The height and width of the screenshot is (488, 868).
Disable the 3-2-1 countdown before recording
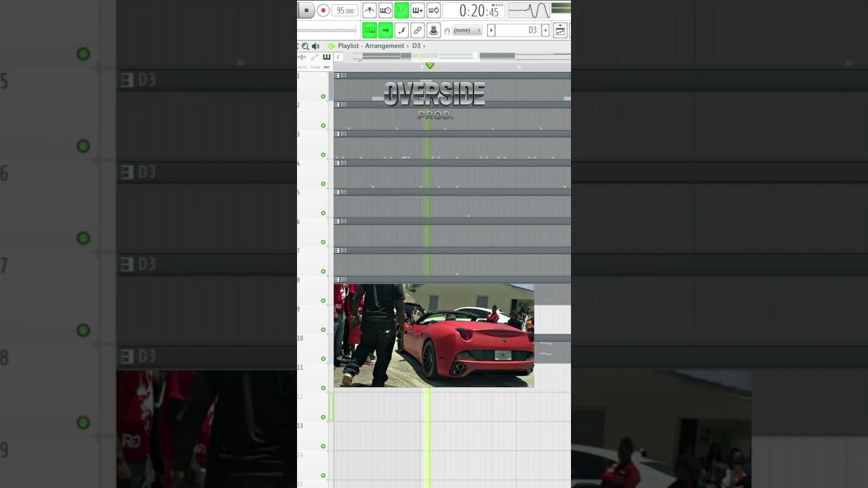[x=401, y=10]
